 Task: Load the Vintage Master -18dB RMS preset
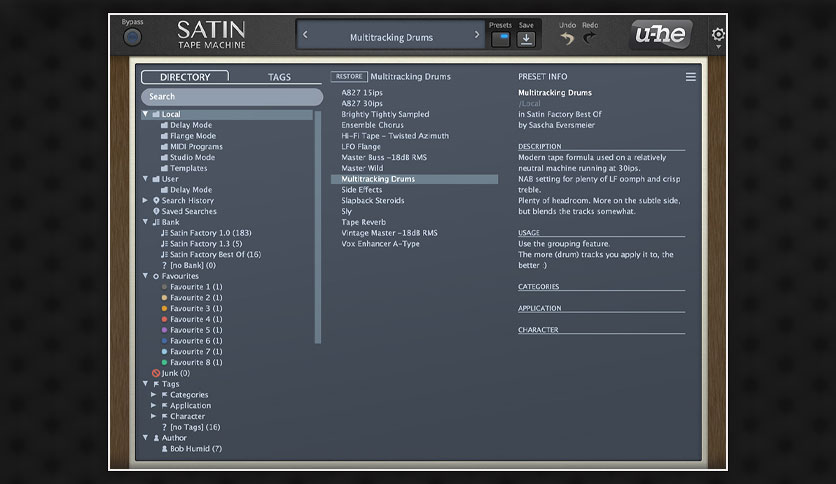click(389, 233)
